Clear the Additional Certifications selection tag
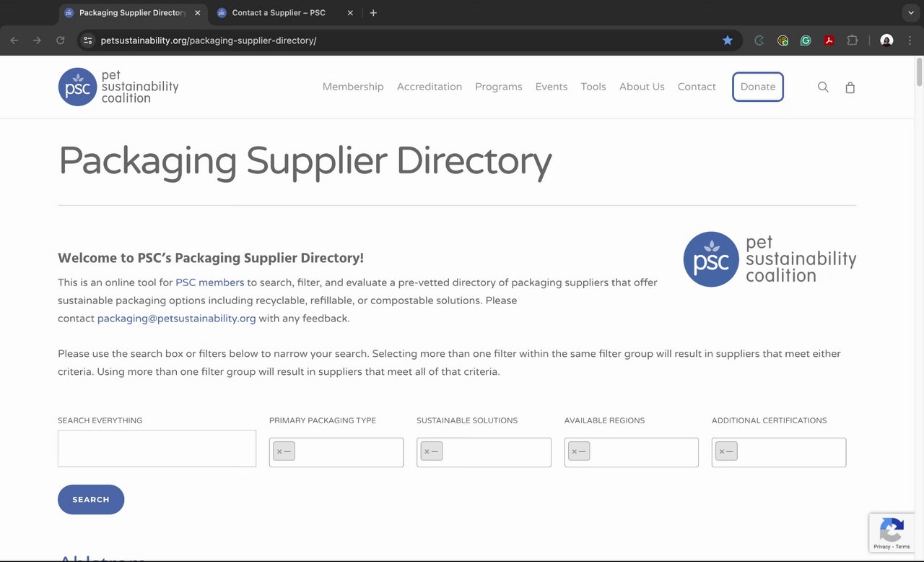The height and width of the screenshot is (562, 924). [x=722, y=451]
